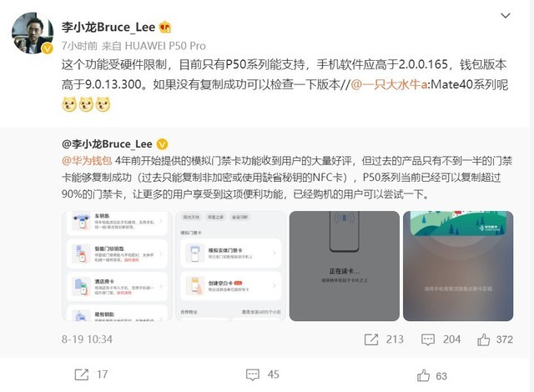Click the repost icon showing 17
The width and height of the screenshot is (534, 392).
[x=82, y=374]
